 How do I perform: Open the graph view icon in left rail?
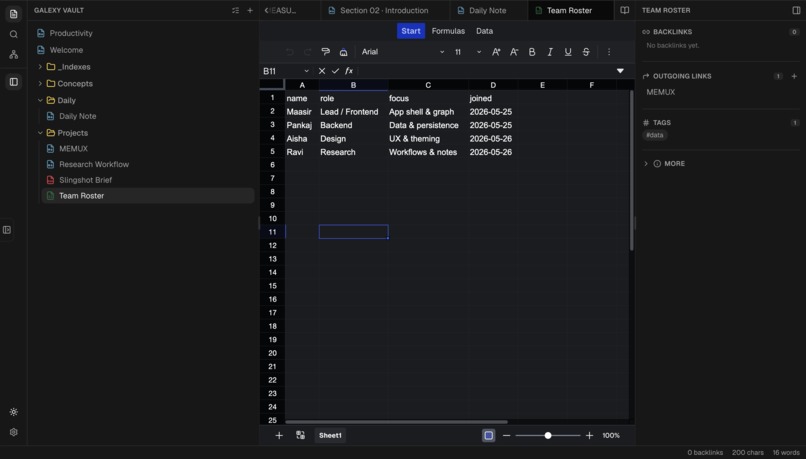pyautogui.click(x=13, y=54)
